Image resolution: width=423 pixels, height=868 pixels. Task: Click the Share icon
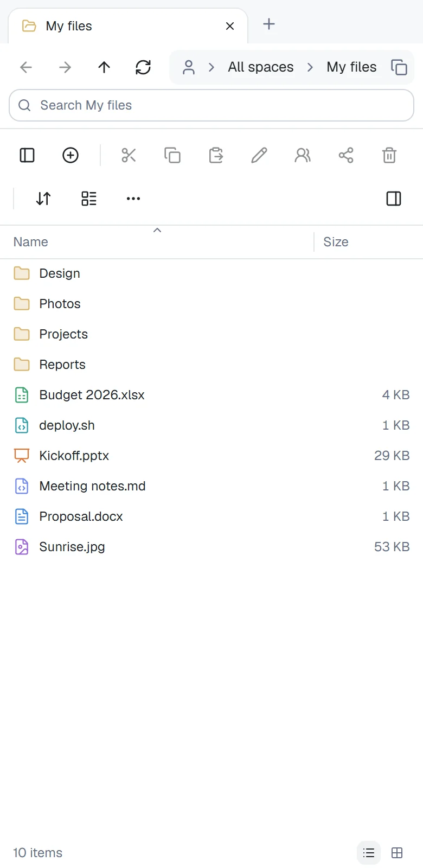pyautogui.click(x=346, y=155)
